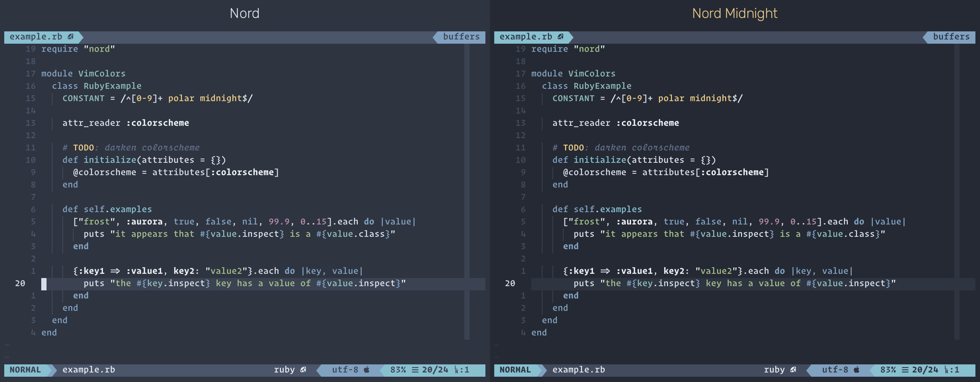Click scrollbar track in Nord pane
This screenshot has width=980, height=382.
tap(467, 191)
